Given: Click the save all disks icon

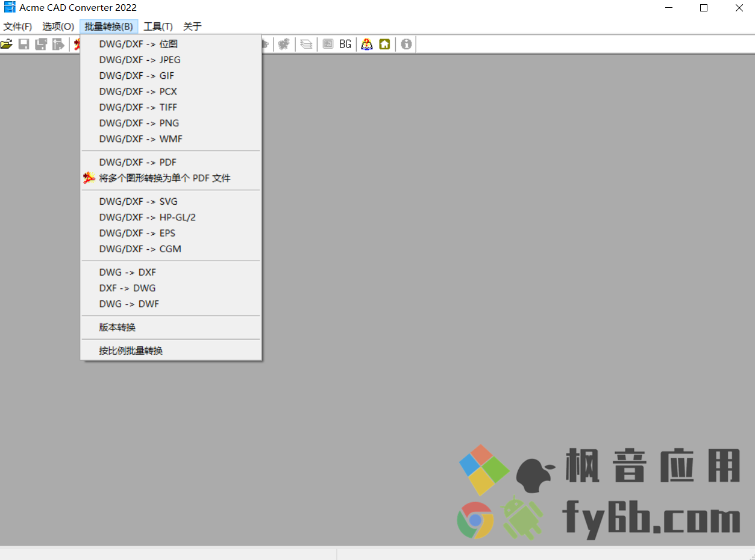Looking at the screenshot, I should click(x=41, y=44).
